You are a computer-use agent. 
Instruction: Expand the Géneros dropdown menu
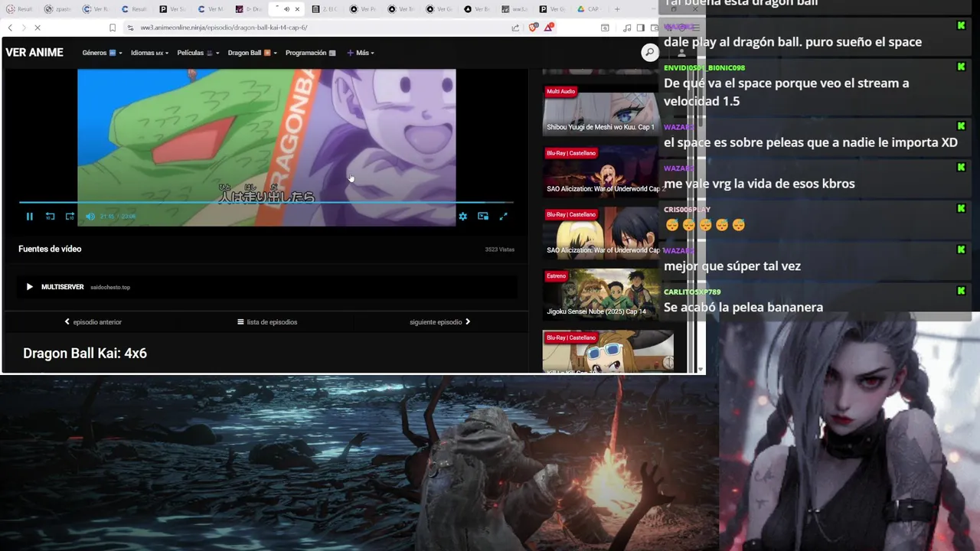[x=102, y=53]
